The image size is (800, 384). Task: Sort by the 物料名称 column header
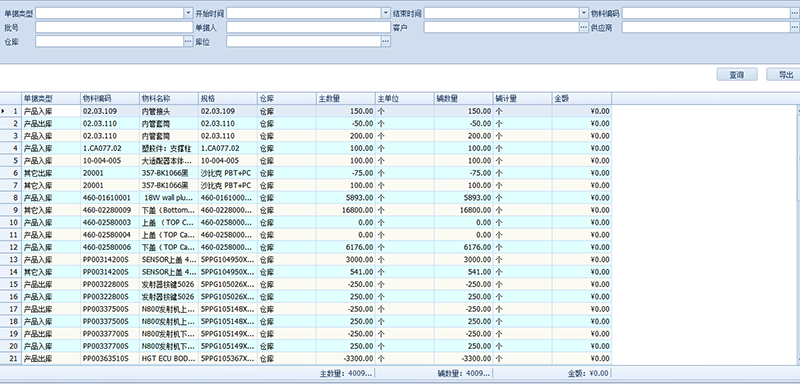point(169,98)
